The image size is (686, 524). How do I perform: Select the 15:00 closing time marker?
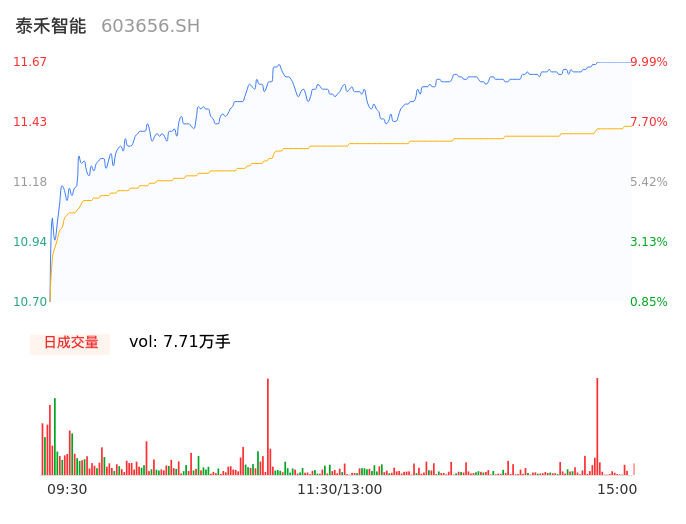pyautogui.click(x=617, y=489)
